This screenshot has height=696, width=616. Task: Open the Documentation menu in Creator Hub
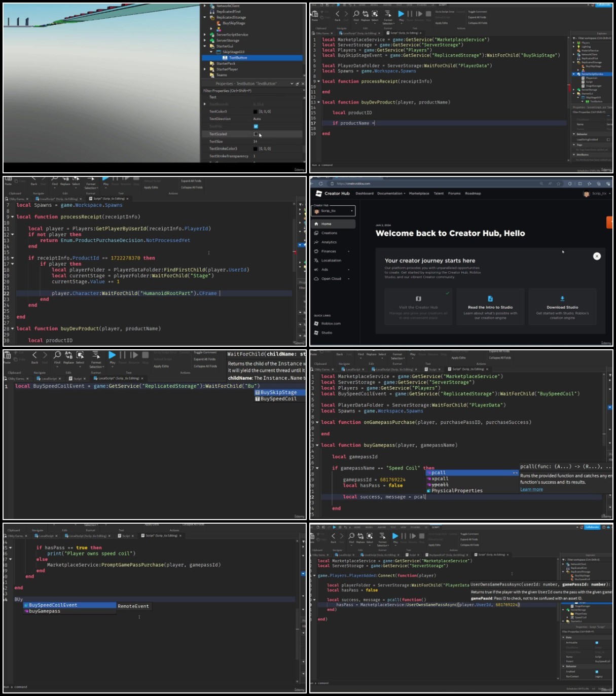coord(391,193)
